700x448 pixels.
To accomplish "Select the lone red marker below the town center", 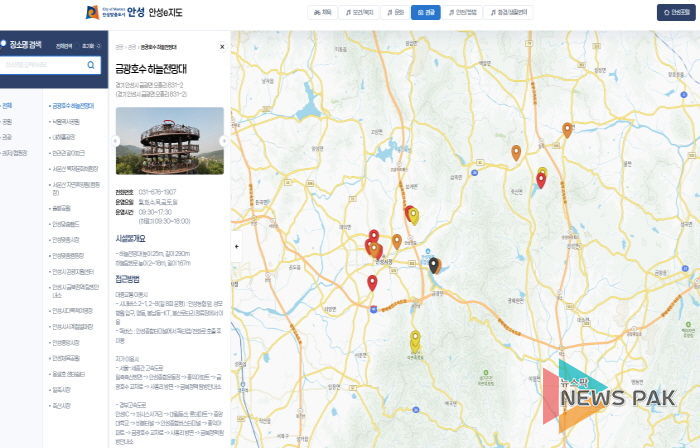I will click(372, 282).
